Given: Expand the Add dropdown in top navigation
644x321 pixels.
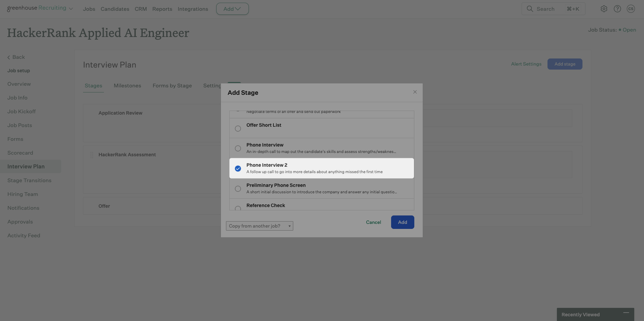Looking at the screenshot, I should tap(232, 9).
